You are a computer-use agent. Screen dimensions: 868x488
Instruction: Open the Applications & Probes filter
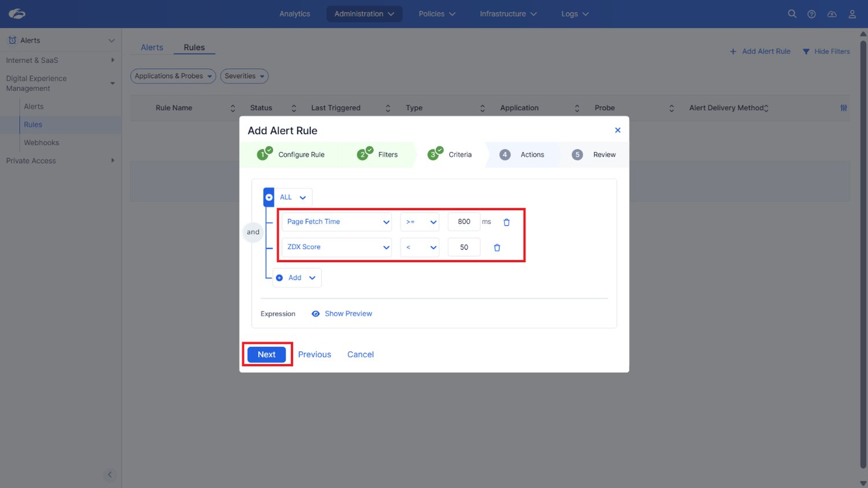pos(173,76)
